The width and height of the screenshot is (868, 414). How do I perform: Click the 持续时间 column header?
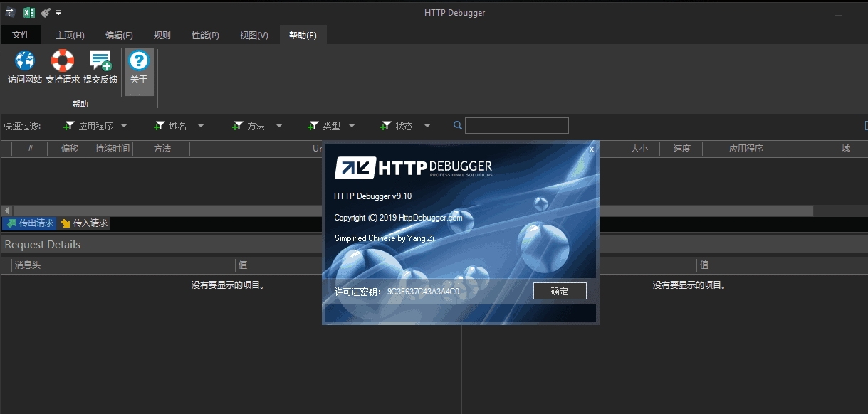click(x=113, y=149)
